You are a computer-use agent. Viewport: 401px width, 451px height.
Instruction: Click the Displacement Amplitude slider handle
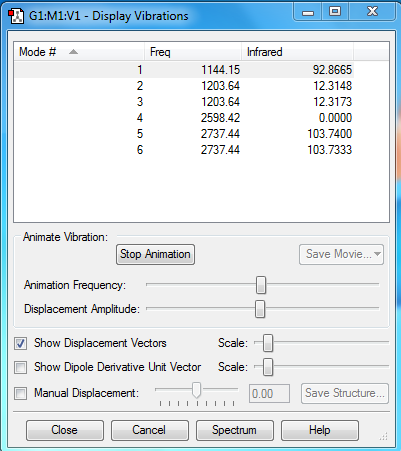[260, 309]
